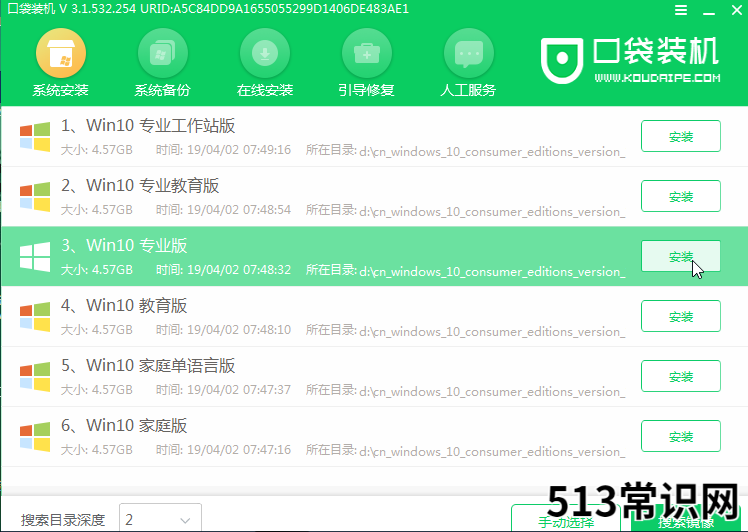Install Win10 教育版
The height and width of the screenshot is (532, 748).
click(x=681, y=316)
